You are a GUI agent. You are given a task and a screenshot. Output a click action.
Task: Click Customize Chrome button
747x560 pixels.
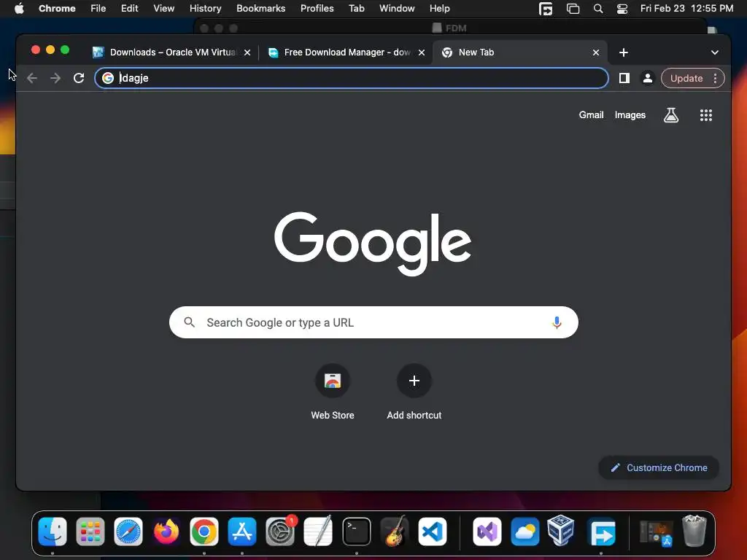(x=659, y=467)
